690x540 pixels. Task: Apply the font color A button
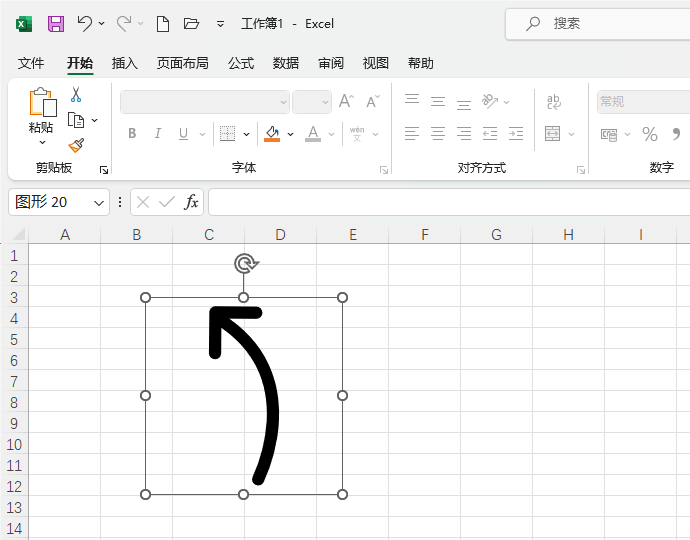(313, 133)
